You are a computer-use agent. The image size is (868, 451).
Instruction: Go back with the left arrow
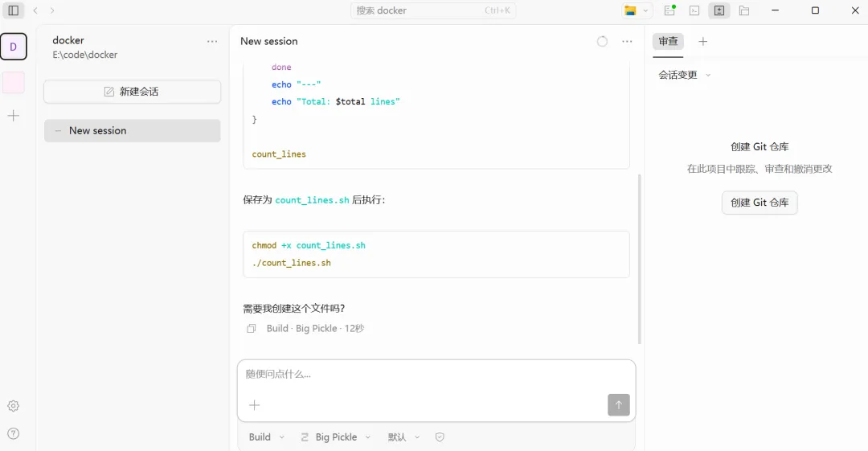point(35,10)
